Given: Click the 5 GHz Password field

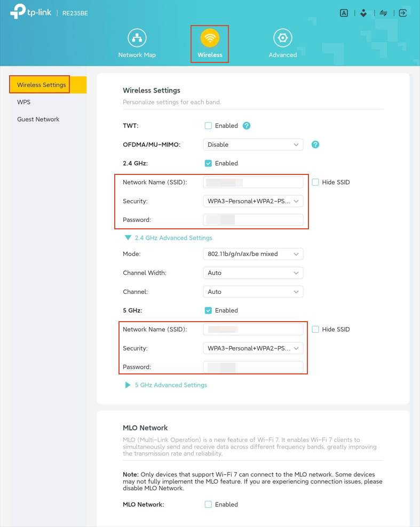Looking at the screenshot, I should pyautogui.click(x=253, y=367).
